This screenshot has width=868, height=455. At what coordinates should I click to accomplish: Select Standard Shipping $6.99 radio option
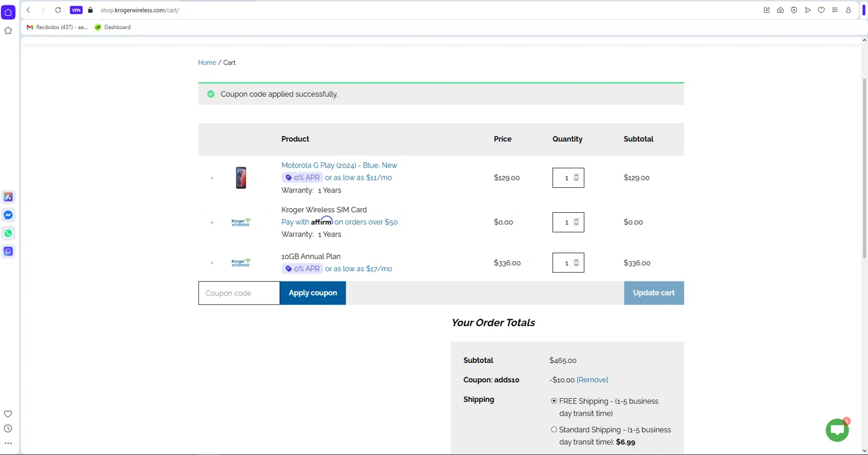pyautogui.click(x=554, y=430)
